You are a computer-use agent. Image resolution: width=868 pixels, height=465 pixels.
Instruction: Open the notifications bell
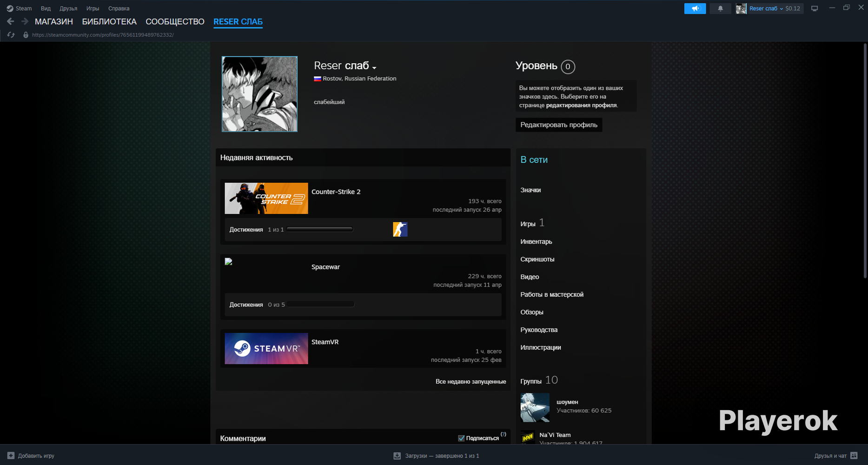tap(720, 8)
